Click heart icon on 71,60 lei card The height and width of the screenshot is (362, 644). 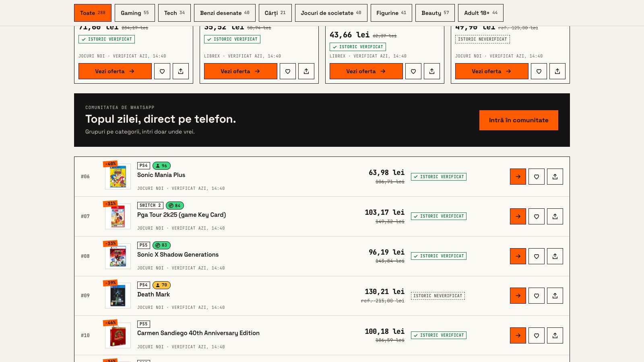coord(162,71)
